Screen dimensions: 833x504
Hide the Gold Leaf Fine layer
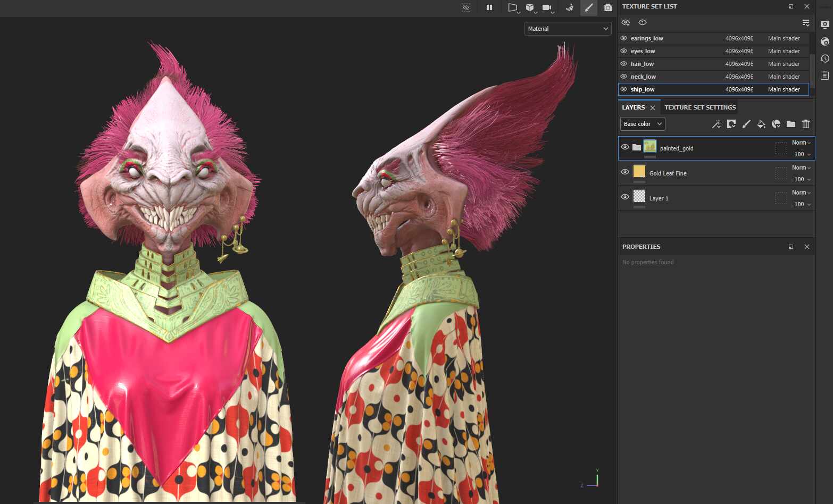[x=625, y=172]
